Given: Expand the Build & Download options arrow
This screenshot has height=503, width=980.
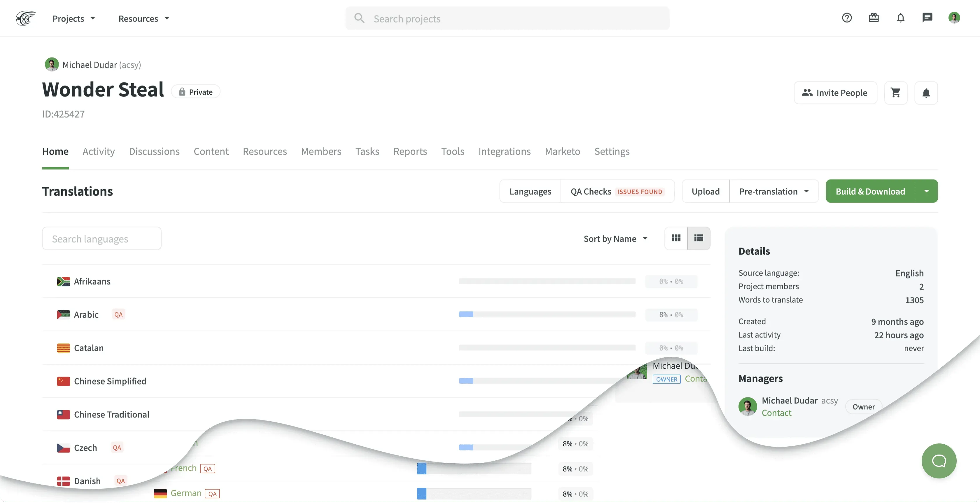Looking at the screenshot, I should pos(927,191).
